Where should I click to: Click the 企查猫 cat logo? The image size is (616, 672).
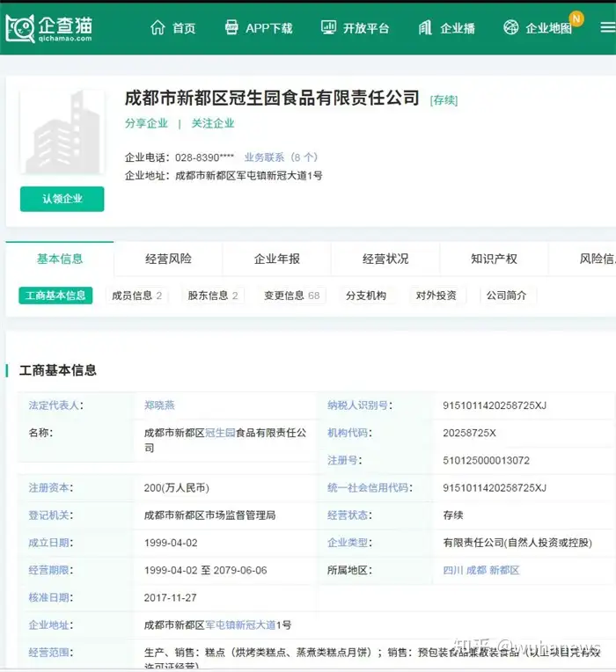click(x=19, y=28)
